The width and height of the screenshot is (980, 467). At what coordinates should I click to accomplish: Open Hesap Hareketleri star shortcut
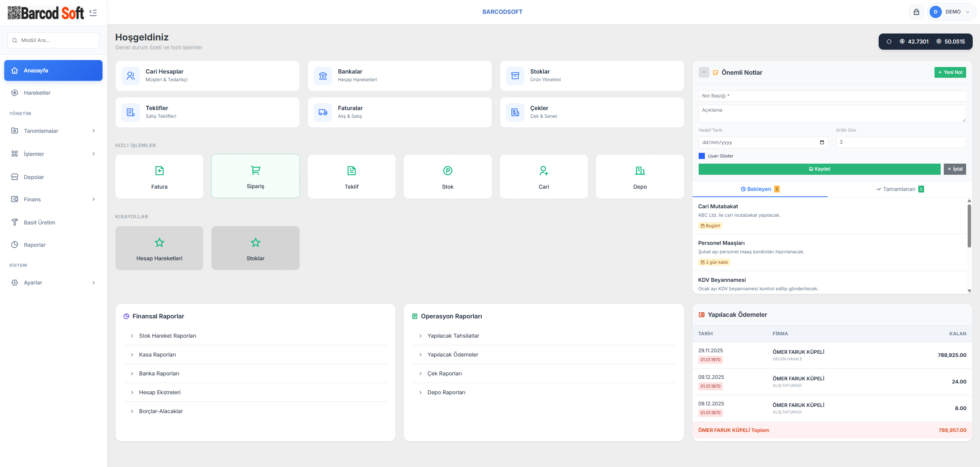point(159,243)
